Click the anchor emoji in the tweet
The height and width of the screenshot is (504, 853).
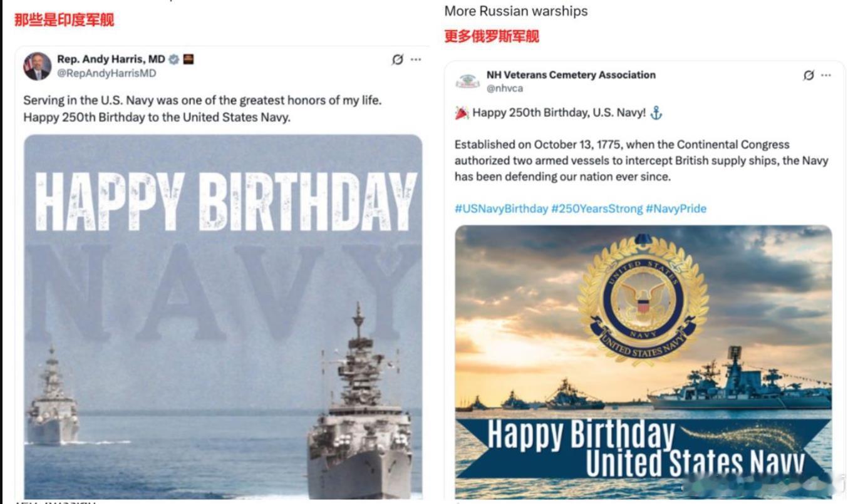coord(656,113)
